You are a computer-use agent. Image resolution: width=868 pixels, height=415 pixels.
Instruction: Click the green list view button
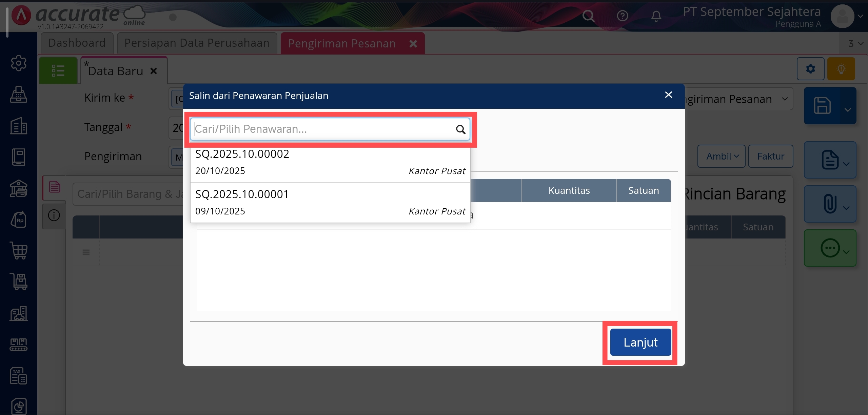(x=58, y=70)
